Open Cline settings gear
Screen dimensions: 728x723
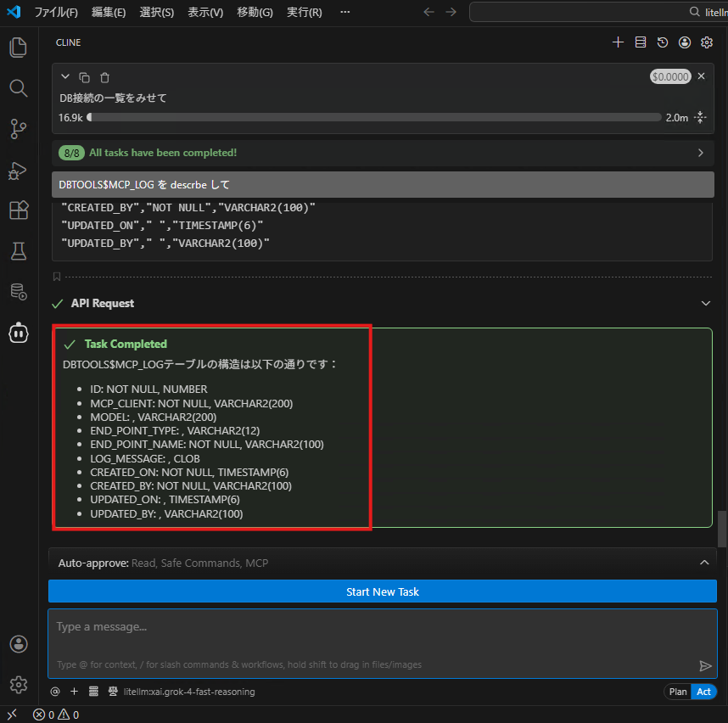707,42
